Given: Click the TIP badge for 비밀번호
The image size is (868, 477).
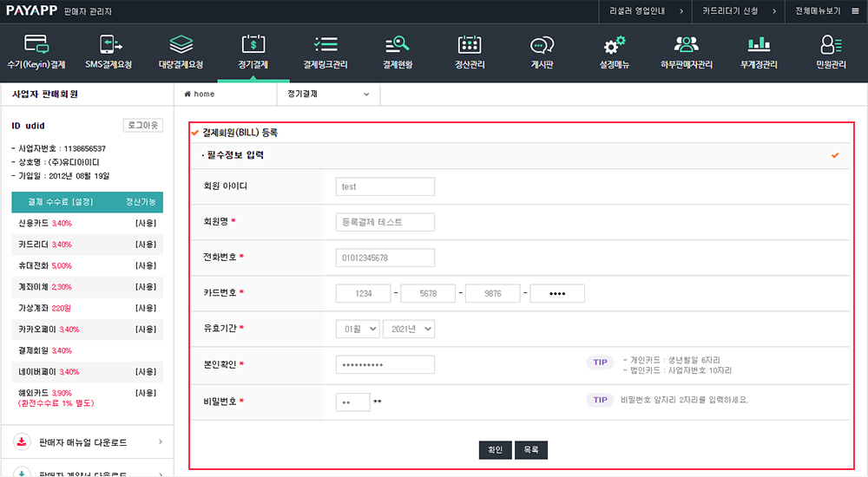Looking at the screenshot, I should point(600,400).
